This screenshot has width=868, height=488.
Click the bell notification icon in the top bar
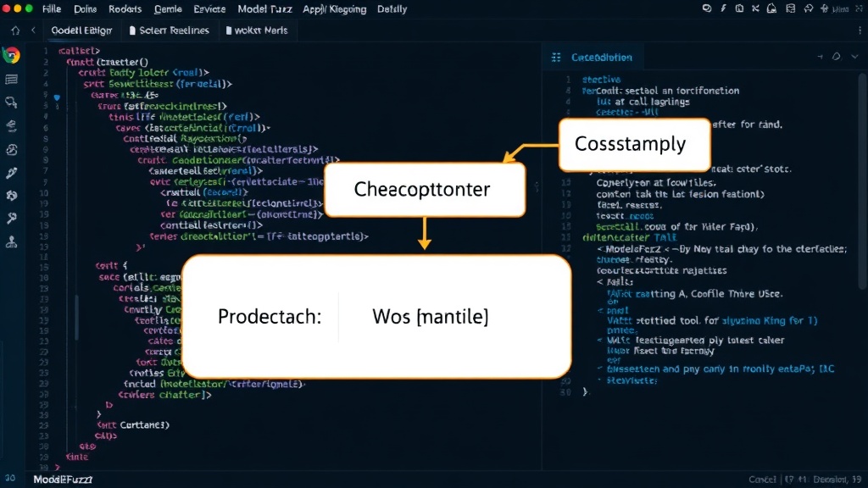[x=771, y=8]
